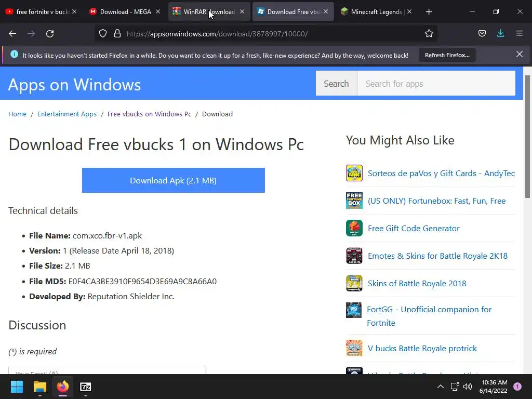Image resolution: width=532 pixels, height=399 pixels.
Task: Open V bucks Battle Royale protrick link
Action: [422, 348]
